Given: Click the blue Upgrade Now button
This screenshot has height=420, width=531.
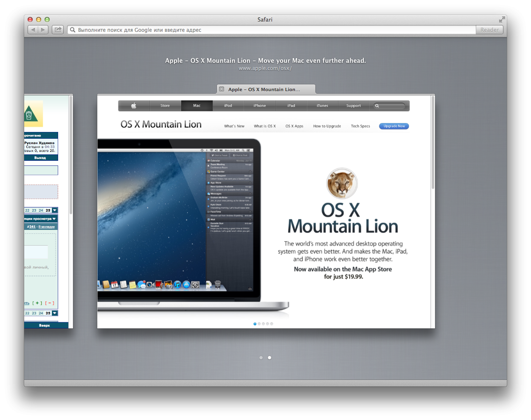Looking at the screenshot, I should tap(394, 126).
